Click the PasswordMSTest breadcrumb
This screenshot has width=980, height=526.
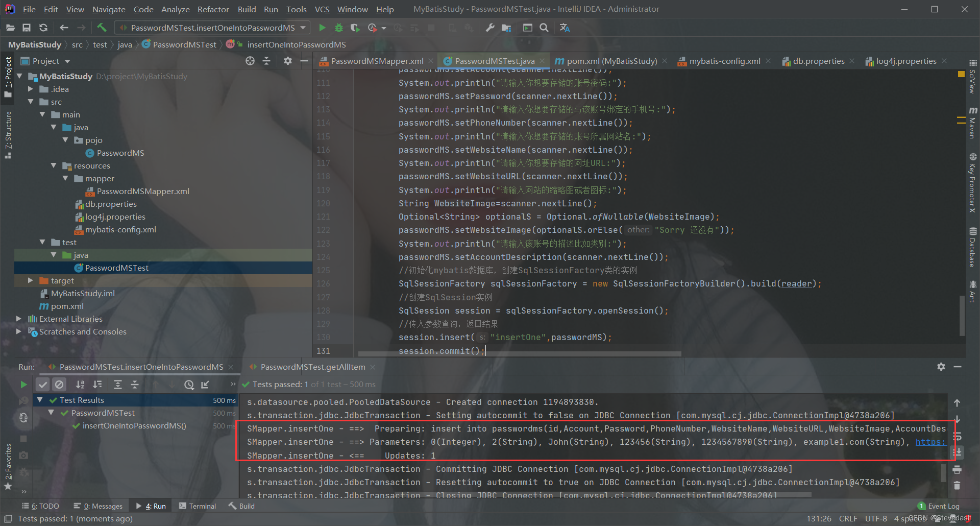[x=179, y=44]
